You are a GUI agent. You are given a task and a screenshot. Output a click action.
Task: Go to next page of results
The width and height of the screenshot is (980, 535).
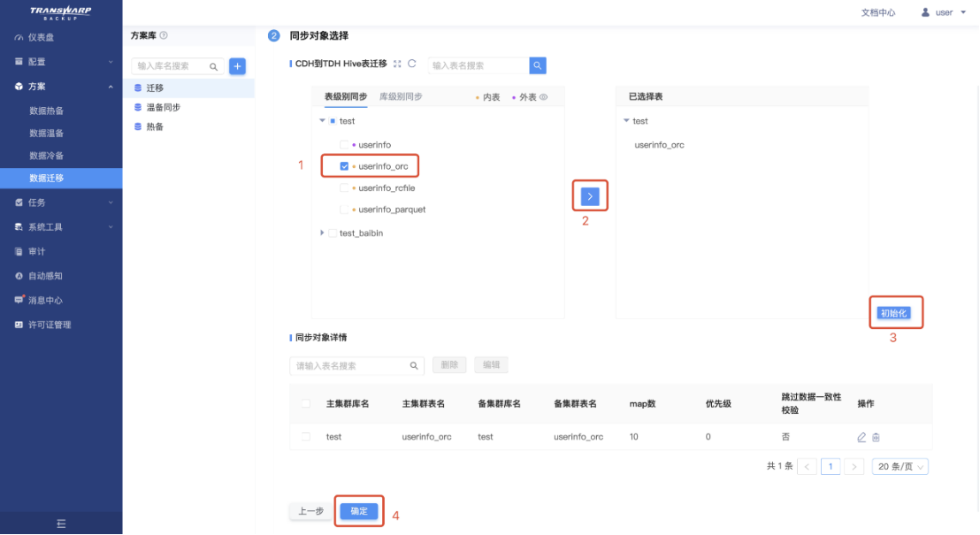coord(854,467)
